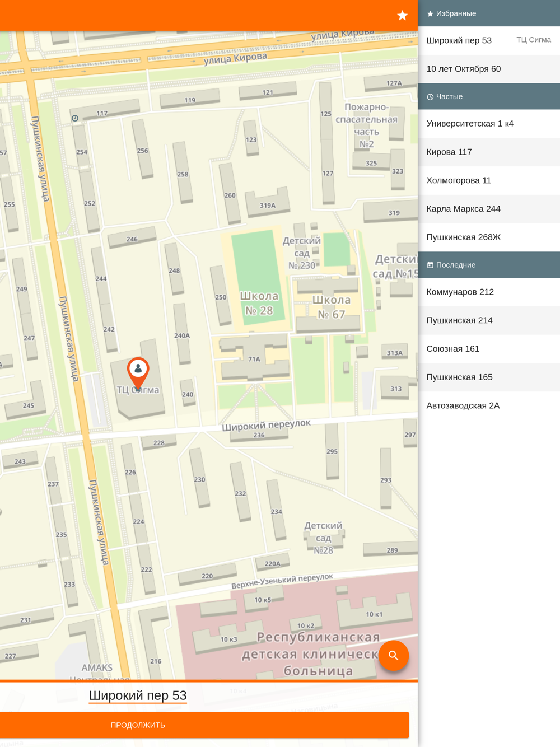
Task: Choose Карла Маркса 244 address
Action: [x=488, y=209]
